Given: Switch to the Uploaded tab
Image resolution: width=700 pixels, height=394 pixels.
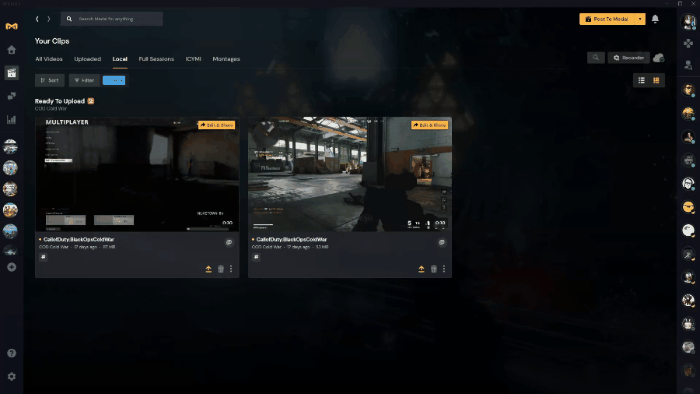Looking at the screenshot, I should click(x=88, y=59).
